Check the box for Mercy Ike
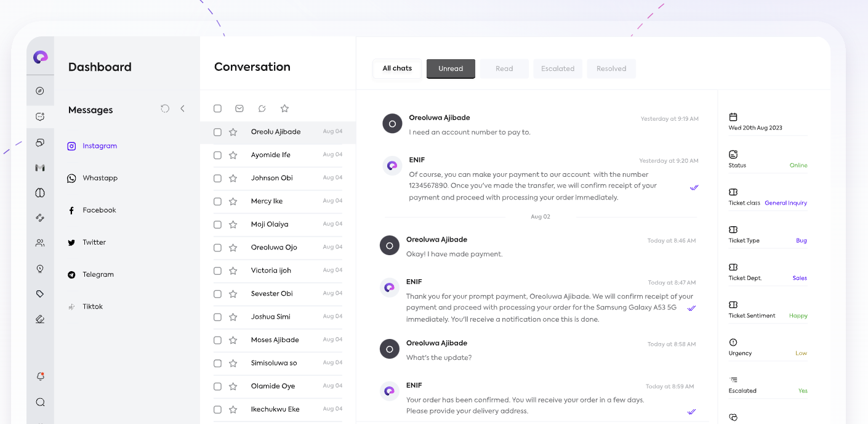The width and height of the screenshot is (868, 424). (217, 202)
